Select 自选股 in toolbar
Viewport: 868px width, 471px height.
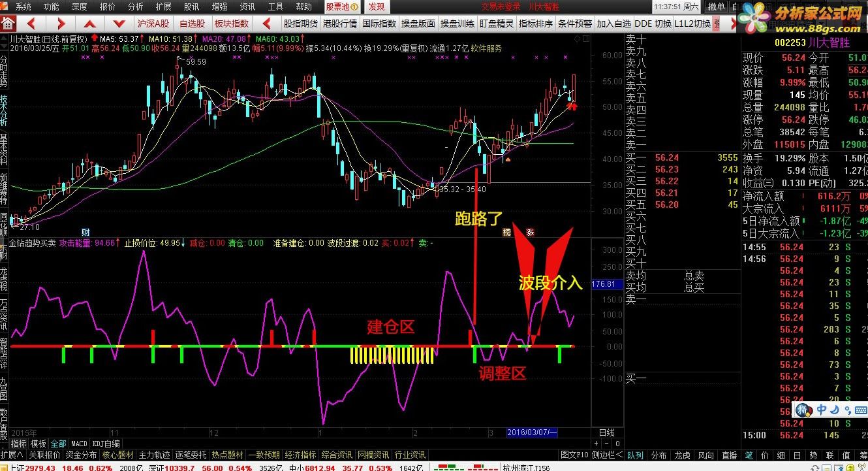point(192,24)
